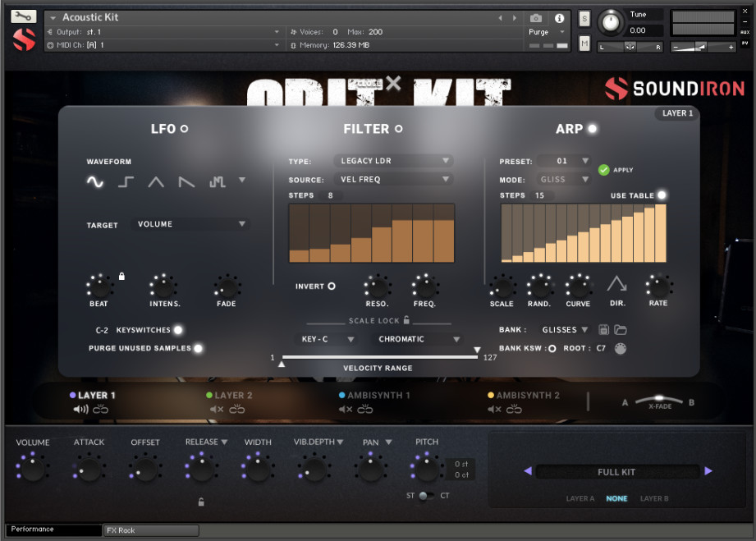Open the CHROMATIC scale dropdown
This screenshot has height=541, width=756.
click(418, 339)
